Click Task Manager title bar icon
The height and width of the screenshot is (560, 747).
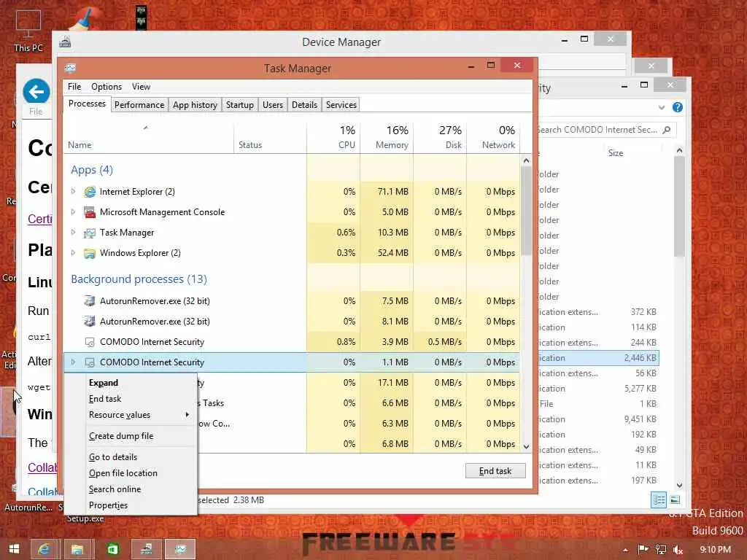tap(71, 68)
